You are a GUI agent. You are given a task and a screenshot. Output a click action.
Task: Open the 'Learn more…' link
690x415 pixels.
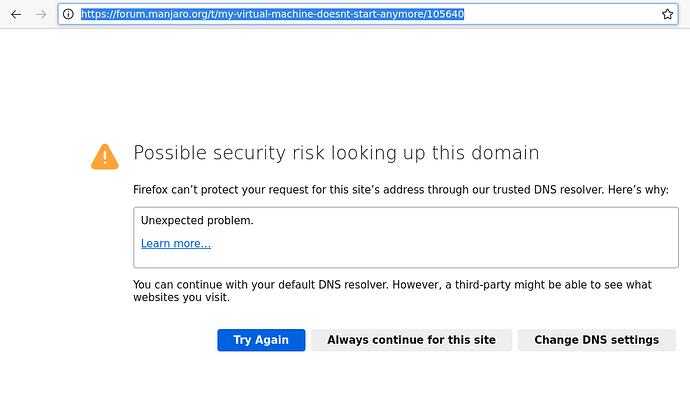[x=176, y=244]
